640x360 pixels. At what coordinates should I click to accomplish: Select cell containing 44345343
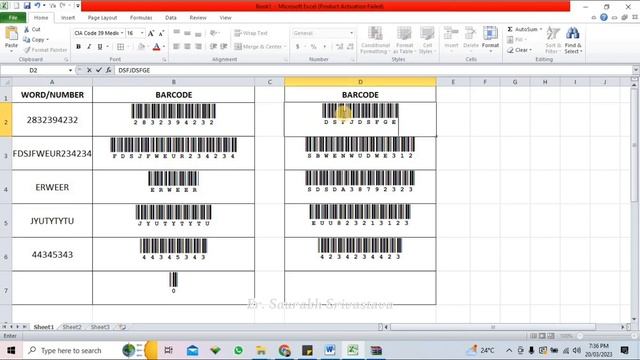click(x=52, y=254)
